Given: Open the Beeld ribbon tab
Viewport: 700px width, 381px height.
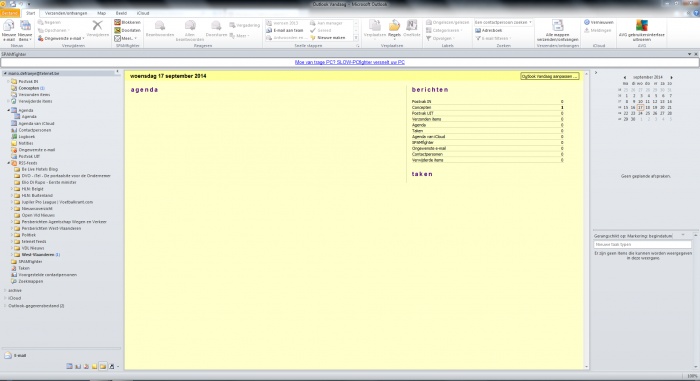Looking at the screenshot, I should (121, 13).
